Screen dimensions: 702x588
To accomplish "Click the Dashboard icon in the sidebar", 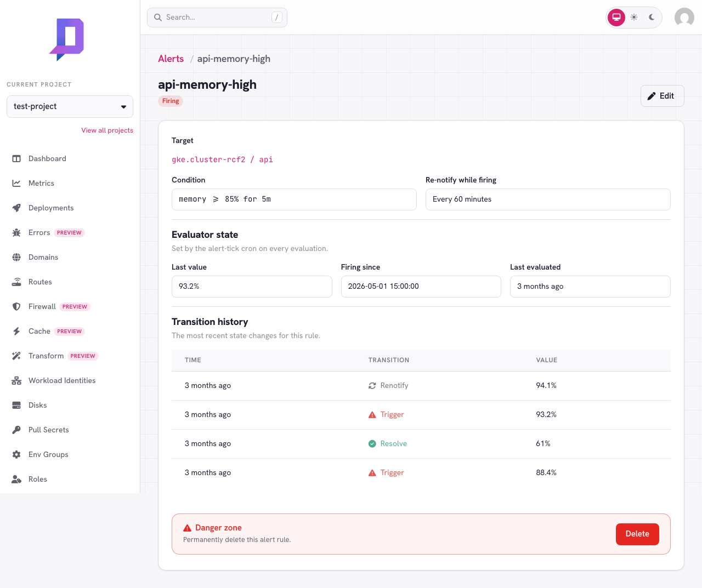I will pos(16,158).
